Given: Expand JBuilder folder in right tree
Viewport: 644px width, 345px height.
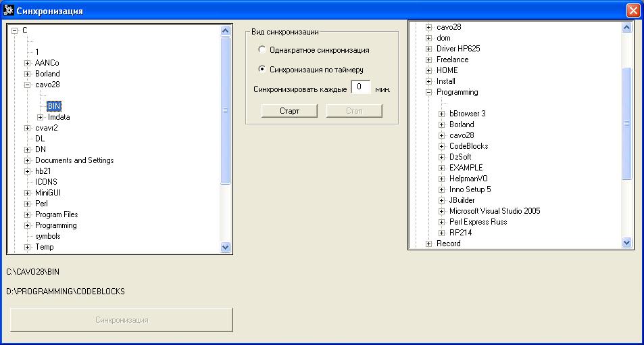Looking at the screenshot, I should pos(441,200).
